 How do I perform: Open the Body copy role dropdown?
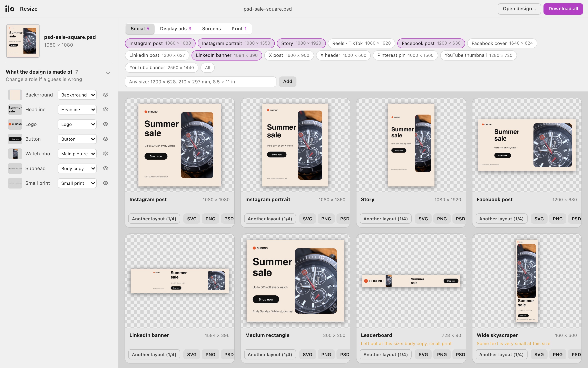coord(77,168)
